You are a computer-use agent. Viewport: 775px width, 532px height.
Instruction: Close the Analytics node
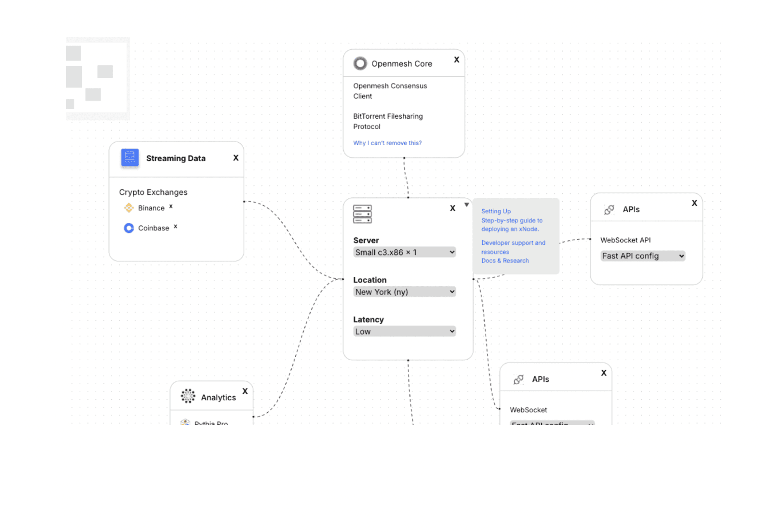(x=245, y=391)
